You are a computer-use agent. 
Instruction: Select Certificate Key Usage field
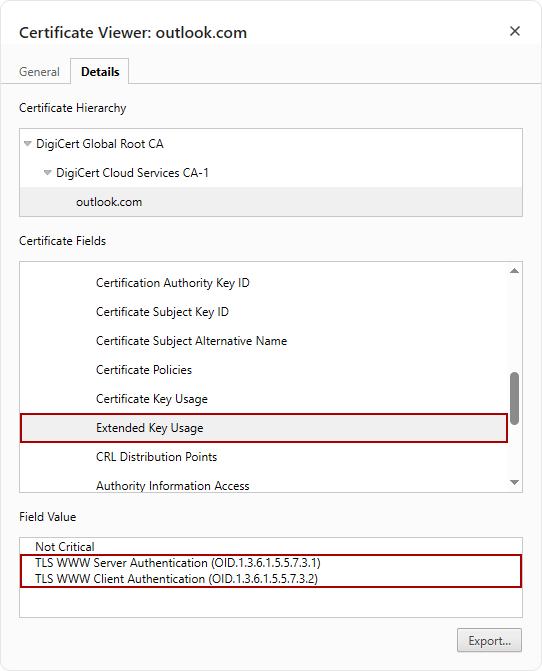(264, 399)
